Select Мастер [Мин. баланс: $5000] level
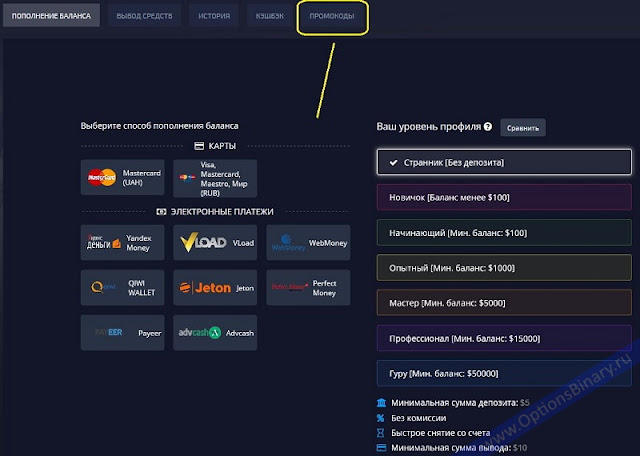The image size is (640, 456). 504,303
